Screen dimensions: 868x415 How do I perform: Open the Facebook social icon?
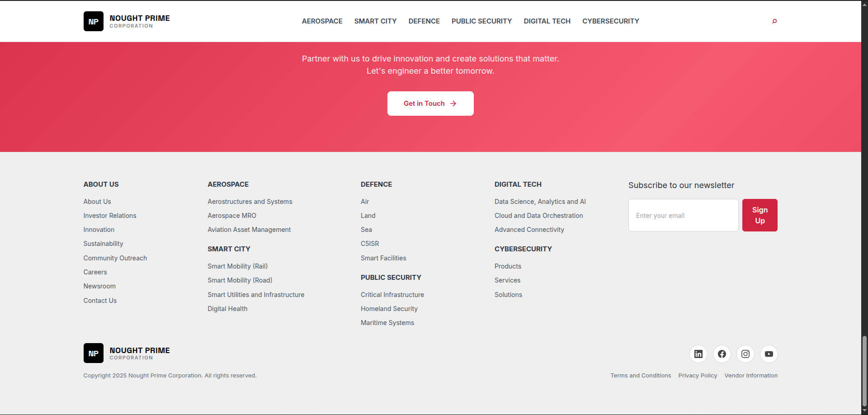(x=722, y=354)
